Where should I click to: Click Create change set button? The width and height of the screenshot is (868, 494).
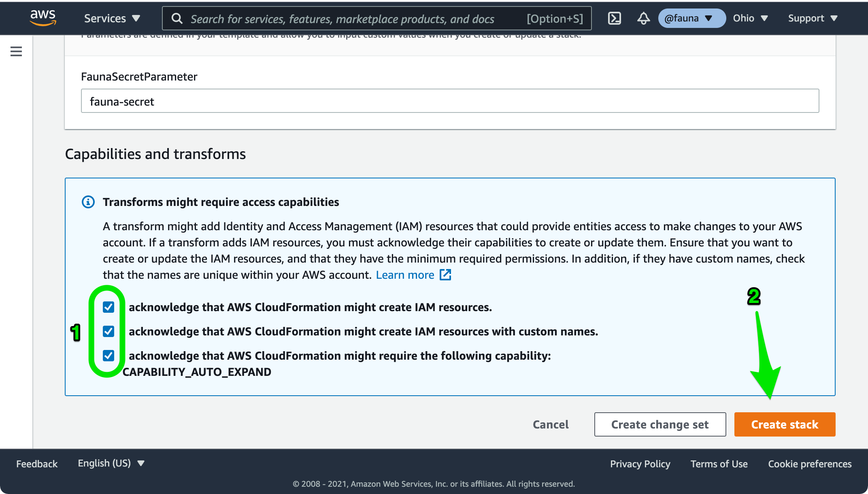point(660,424)
